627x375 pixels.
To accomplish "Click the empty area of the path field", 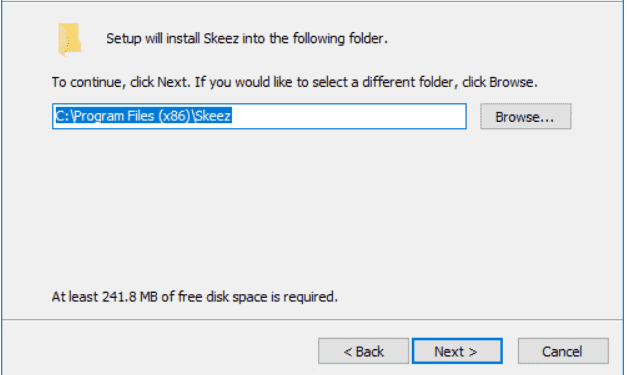I will (x=348, y=116).
